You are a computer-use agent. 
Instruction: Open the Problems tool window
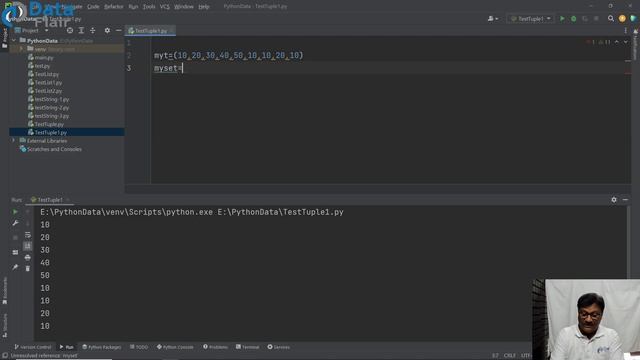click(x=215, y=347)
